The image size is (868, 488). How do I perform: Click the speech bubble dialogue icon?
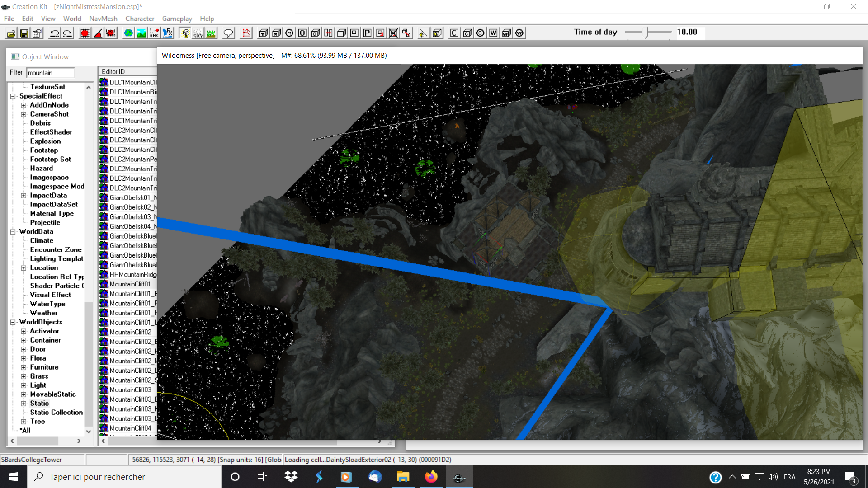228,33
